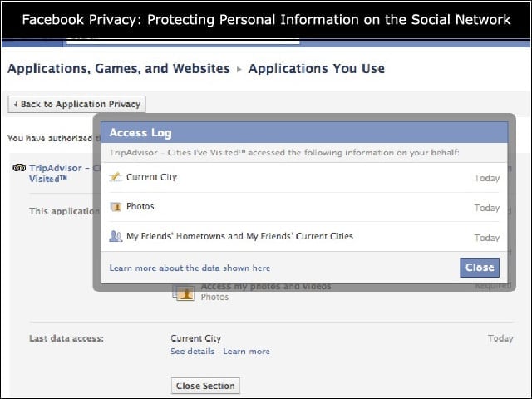The image size is (532, 399).
Task: Click the Close Section button
Action: coord(205,386)
